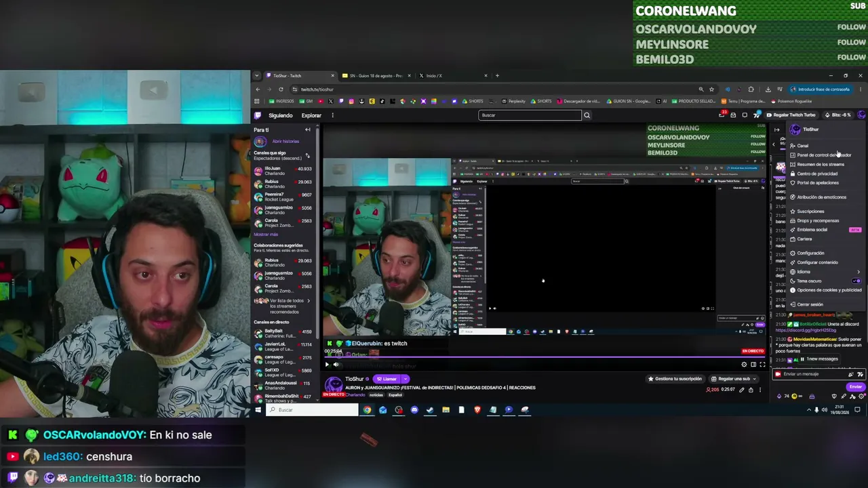Expand the chat panel collapse arrow
This screenshot has height=488, width=868.
777,129
